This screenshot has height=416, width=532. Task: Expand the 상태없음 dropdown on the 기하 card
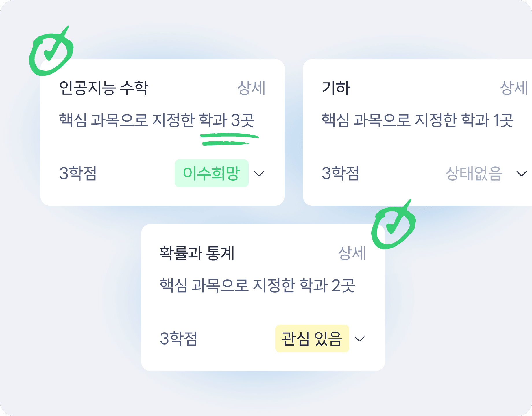coord(521,174)
